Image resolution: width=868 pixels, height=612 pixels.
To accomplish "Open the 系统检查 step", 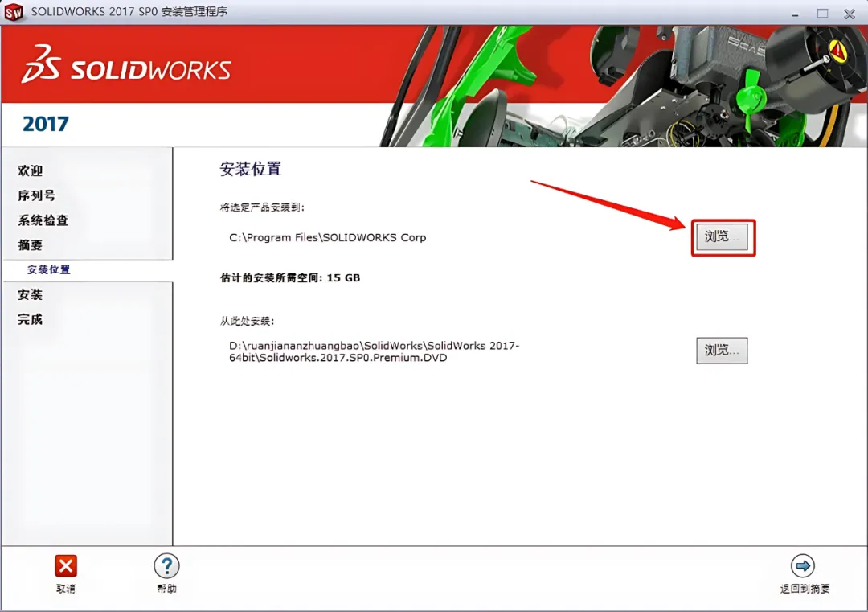I will [43, 220].
